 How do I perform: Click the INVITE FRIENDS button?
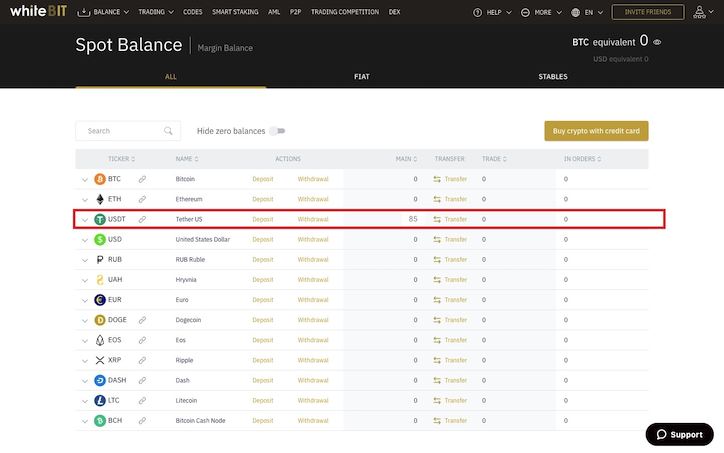point(648,12)
